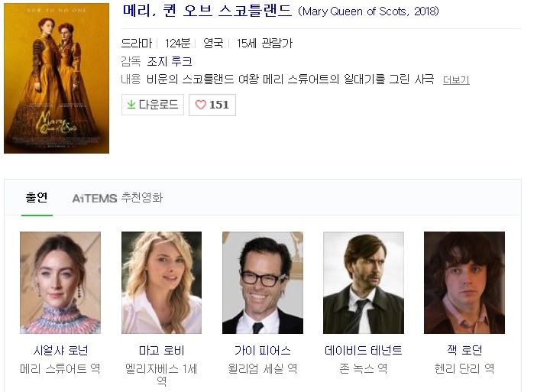
Task: Click 시얼샤 로넌's photo
Action: click(x=60, y=283)
